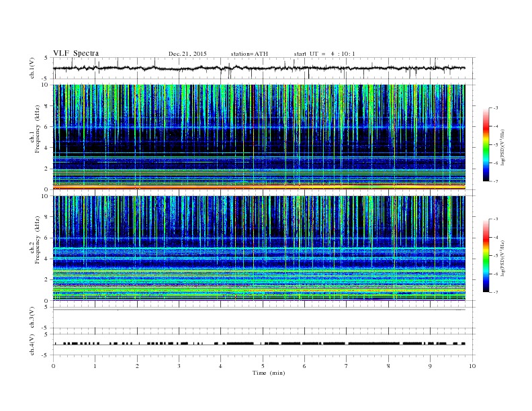532x411 pixels.
Task: Click time axis tick label "5"
Action: (263, 366)
